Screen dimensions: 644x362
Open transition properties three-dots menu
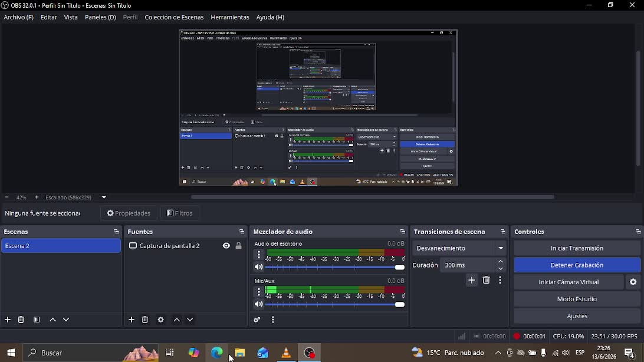[x=500, y=280]
